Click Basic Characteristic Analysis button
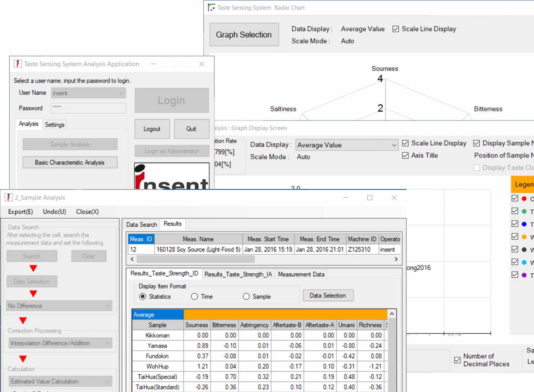The height and width of the screenshot is (392, 534). coord(70,163)
